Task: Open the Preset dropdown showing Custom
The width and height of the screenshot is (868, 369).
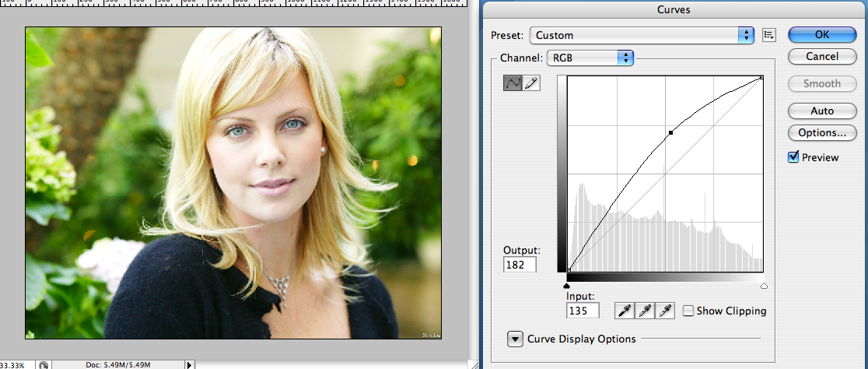Action: pos(642,35)
